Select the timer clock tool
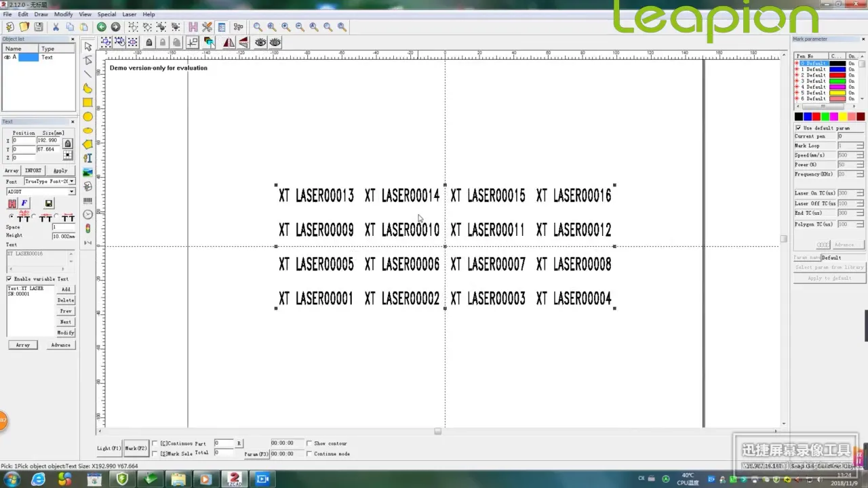The height and width of the screenshot is (488, 868). (87, 214)
